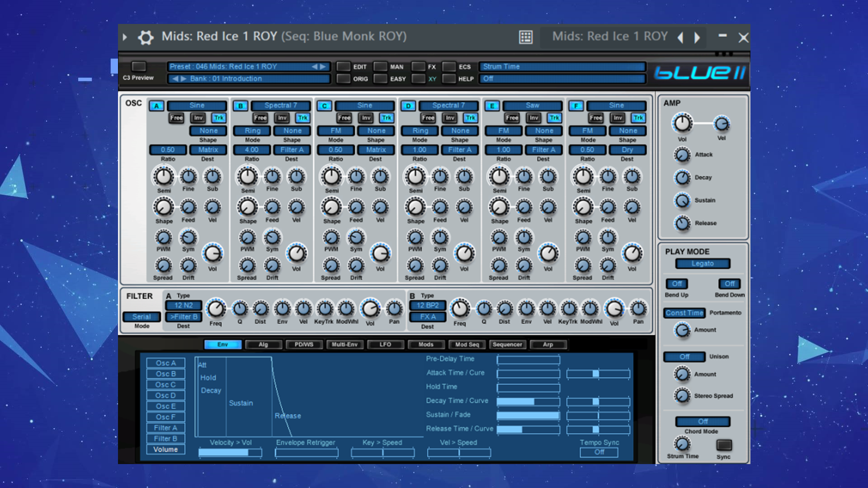
Task: Toggle Osc A Free button
Action: pyautogui.click(x=176, y=118)
